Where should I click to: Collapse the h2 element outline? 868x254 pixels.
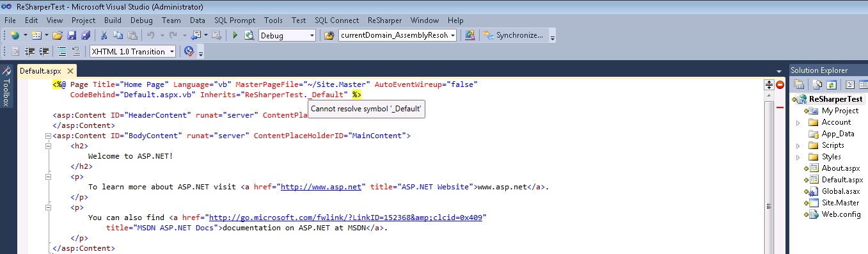click(48, 146)
